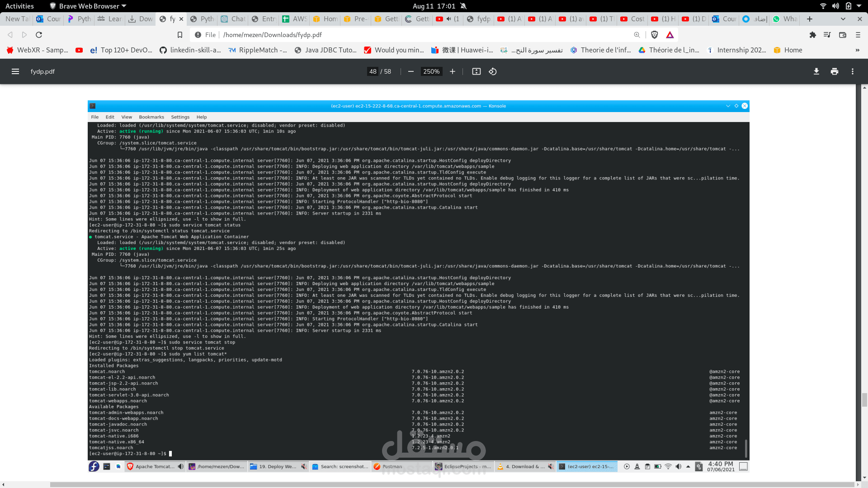Switch to the AWS tab
The height and width of the screenshot is (488, 868).
[x=295, y=19]
